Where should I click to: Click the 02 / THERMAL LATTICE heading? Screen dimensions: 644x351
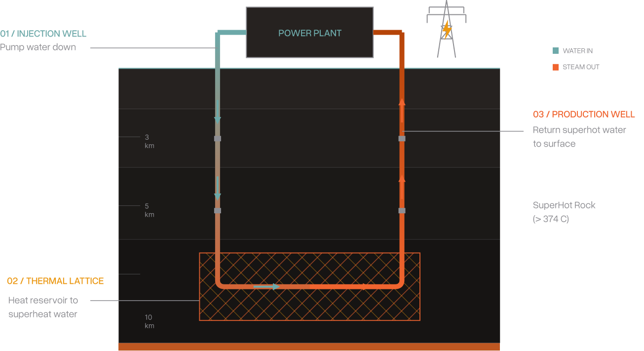coord(55,281)
